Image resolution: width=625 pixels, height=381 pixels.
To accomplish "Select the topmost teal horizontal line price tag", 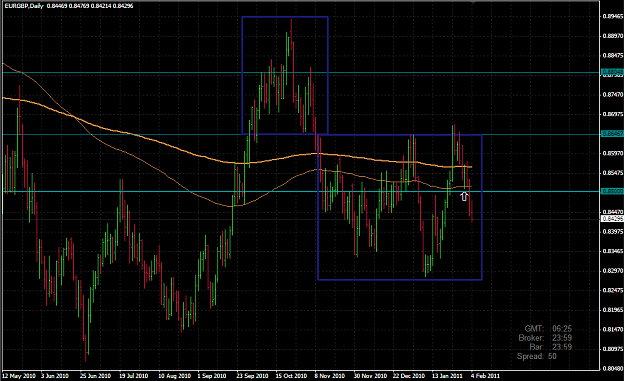I will coord(612,73).
